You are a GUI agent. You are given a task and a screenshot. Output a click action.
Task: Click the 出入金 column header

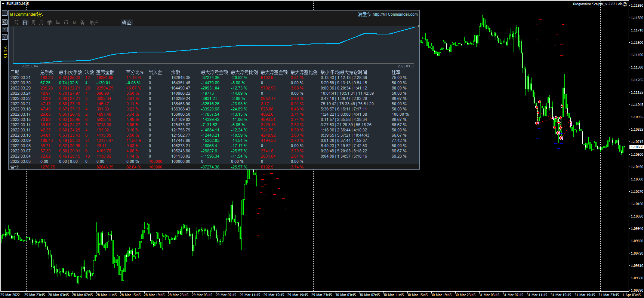tap(155, 72)
